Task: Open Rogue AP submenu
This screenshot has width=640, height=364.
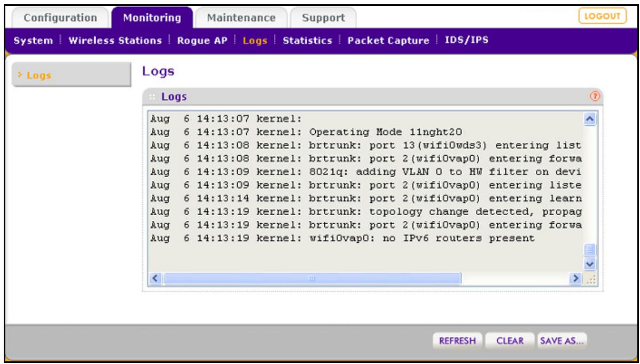Action: (x=202, y=41)
